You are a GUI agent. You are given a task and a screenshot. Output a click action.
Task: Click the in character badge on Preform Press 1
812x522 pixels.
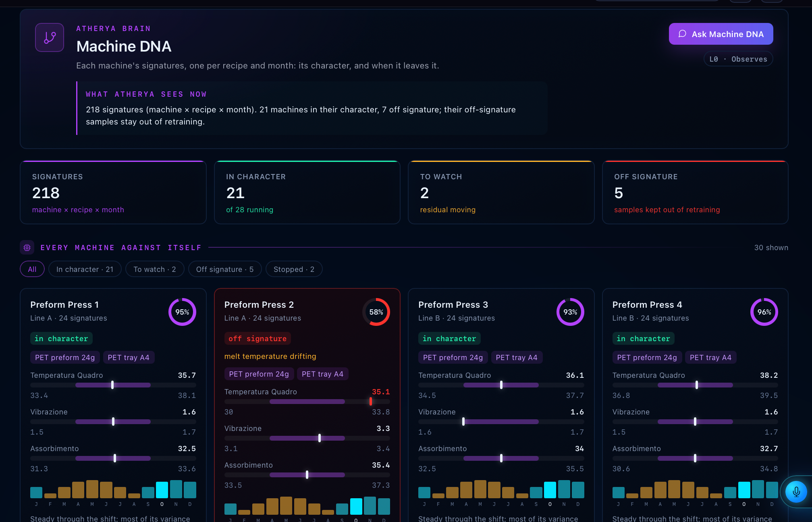(61, 338)
